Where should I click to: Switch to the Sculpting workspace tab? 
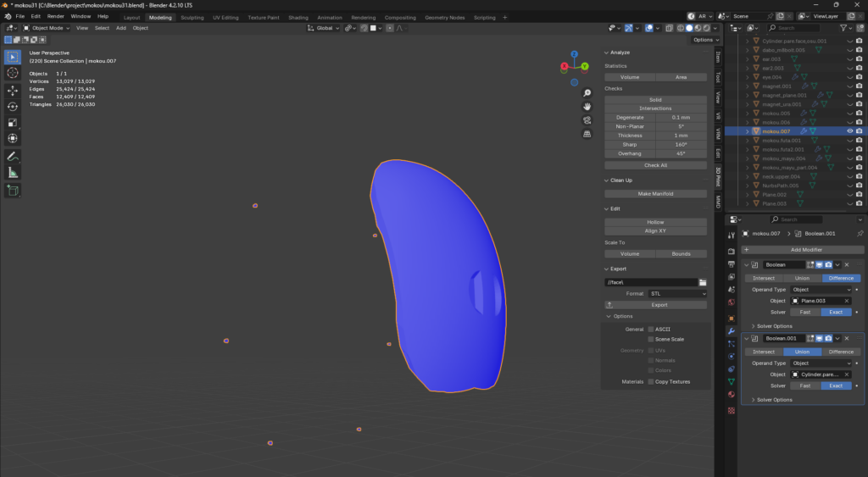(192, 17)
